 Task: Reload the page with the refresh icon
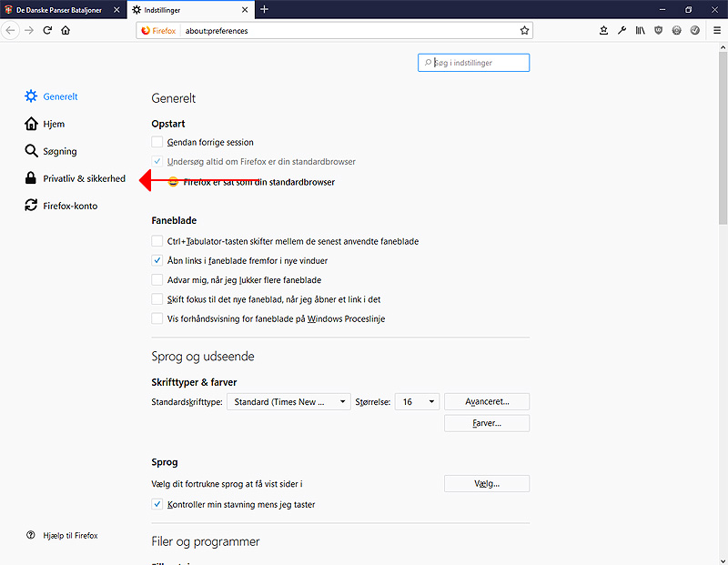[x=47, y=30]
